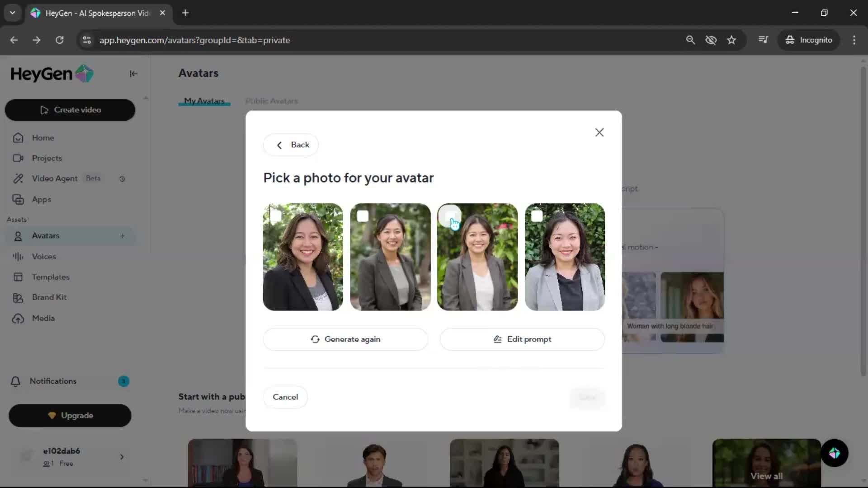Expand the e102dab6 account chevron
This screenshot has height=488, width=868.
[122, 457]
